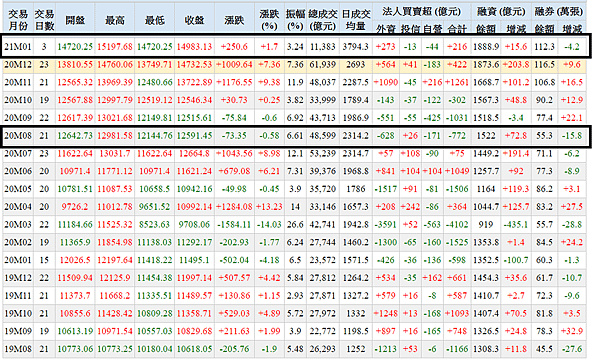Click the 20M09 margin short change +22.1
This screenshot has width=600, height=364.
[x=572, y=118]
